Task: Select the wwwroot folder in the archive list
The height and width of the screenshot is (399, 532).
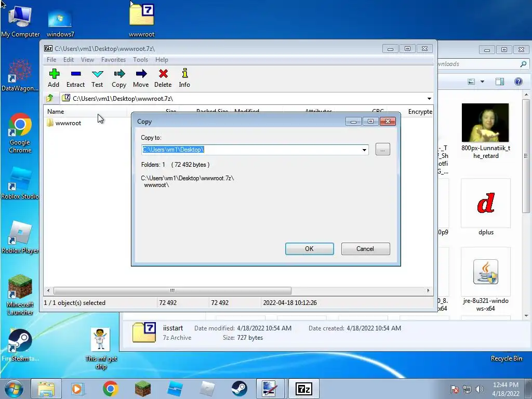Action: point(64,123)
